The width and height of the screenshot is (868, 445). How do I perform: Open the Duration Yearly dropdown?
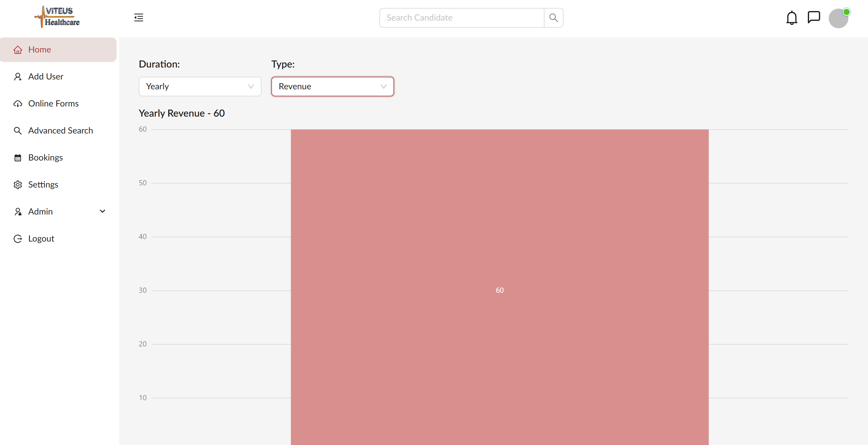[200, 87]
